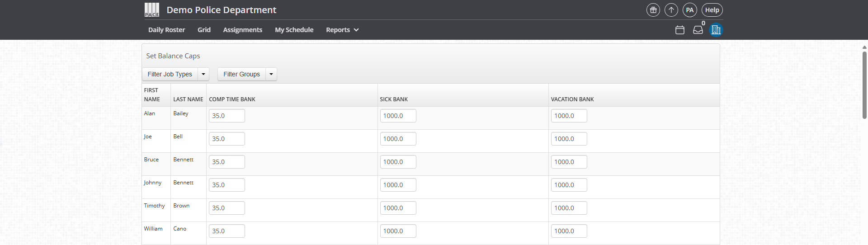Click the Help button
The width and height of the screenshot is (868, 245).
[x=712, y=10]
